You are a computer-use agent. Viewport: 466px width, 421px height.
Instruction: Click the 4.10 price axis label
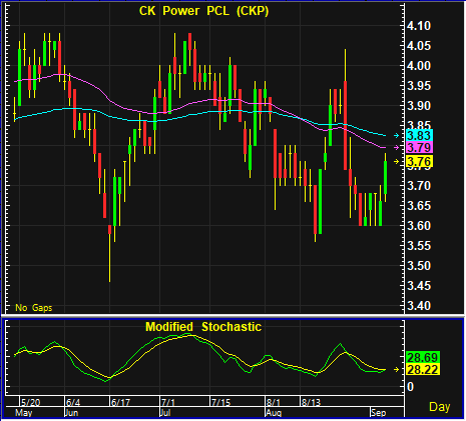click(x=419, y=26)
